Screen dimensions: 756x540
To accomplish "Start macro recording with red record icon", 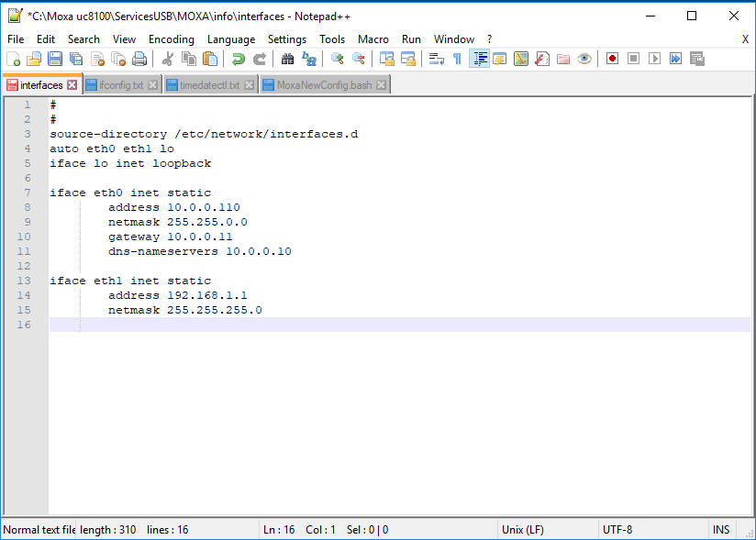I will (x=612, y=59).
